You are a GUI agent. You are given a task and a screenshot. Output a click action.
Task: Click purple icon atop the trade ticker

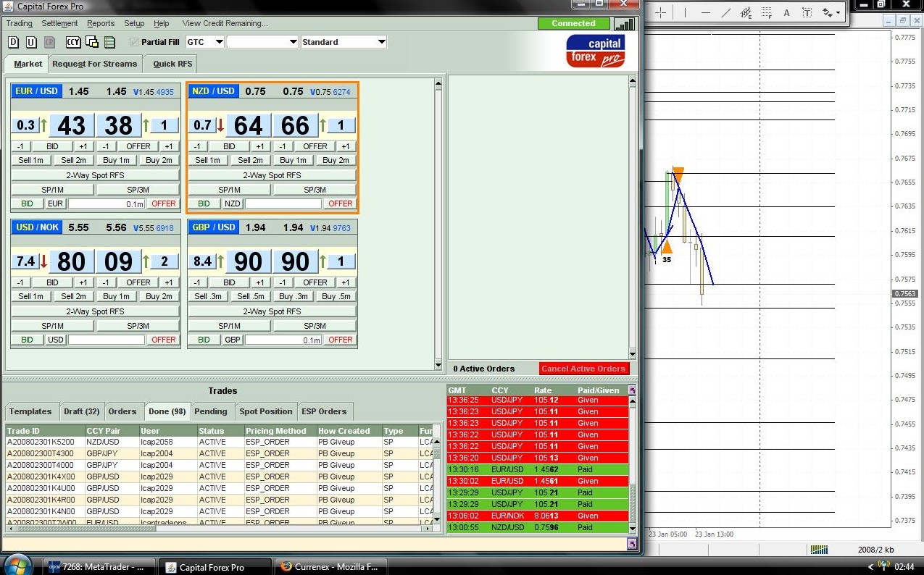point(632,390)
